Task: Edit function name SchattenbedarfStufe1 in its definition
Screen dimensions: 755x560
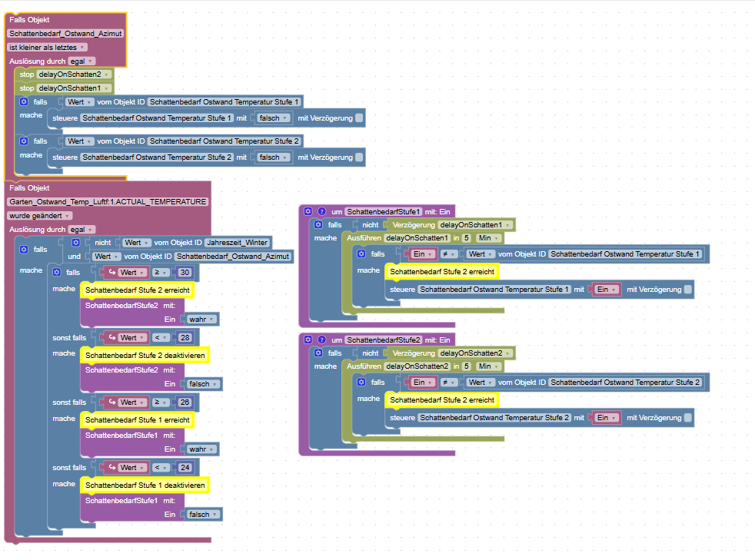Action: [384, 211]
